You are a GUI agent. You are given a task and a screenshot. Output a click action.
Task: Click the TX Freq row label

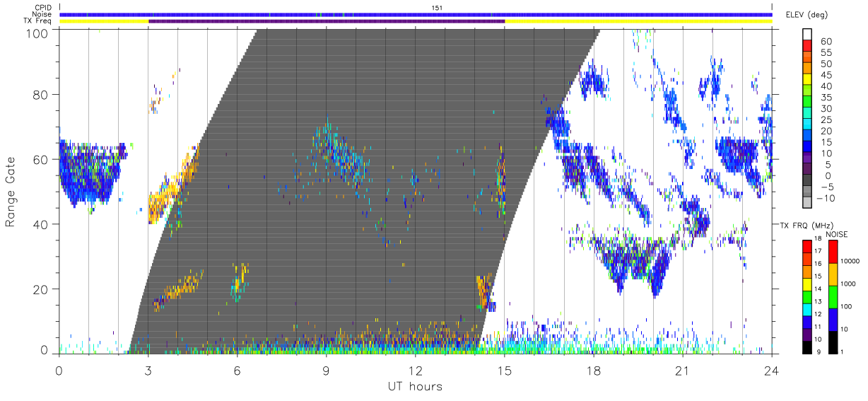37,21
